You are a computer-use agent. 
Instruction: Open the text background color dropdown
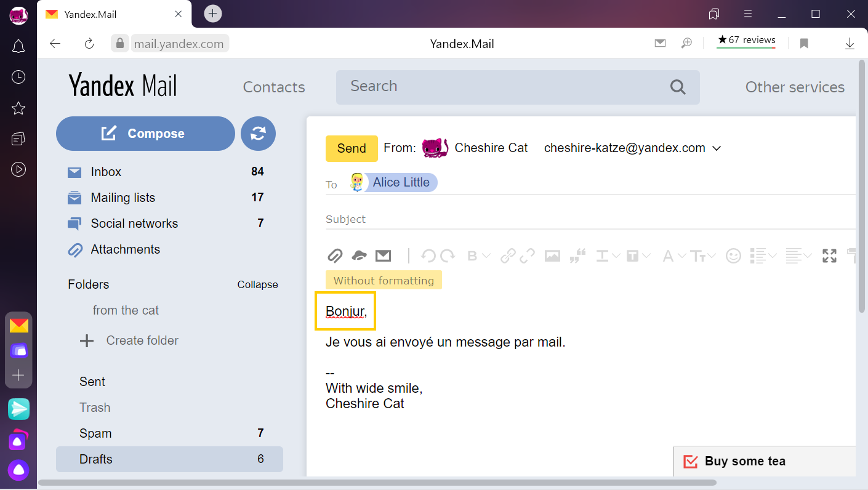(x=638, y=255)
